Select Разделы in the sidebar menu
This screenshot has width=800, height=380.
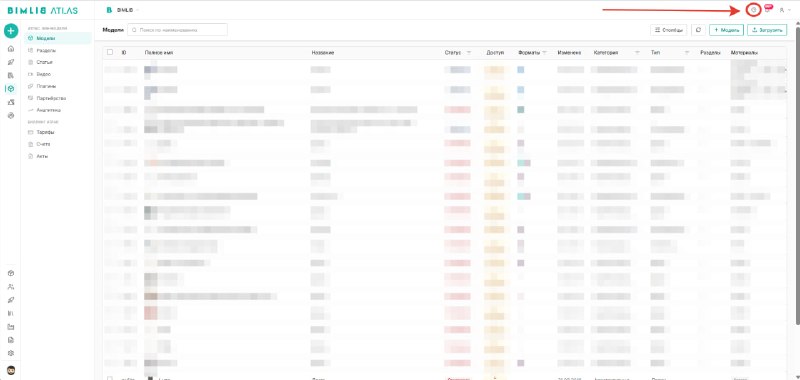(46, 50)
